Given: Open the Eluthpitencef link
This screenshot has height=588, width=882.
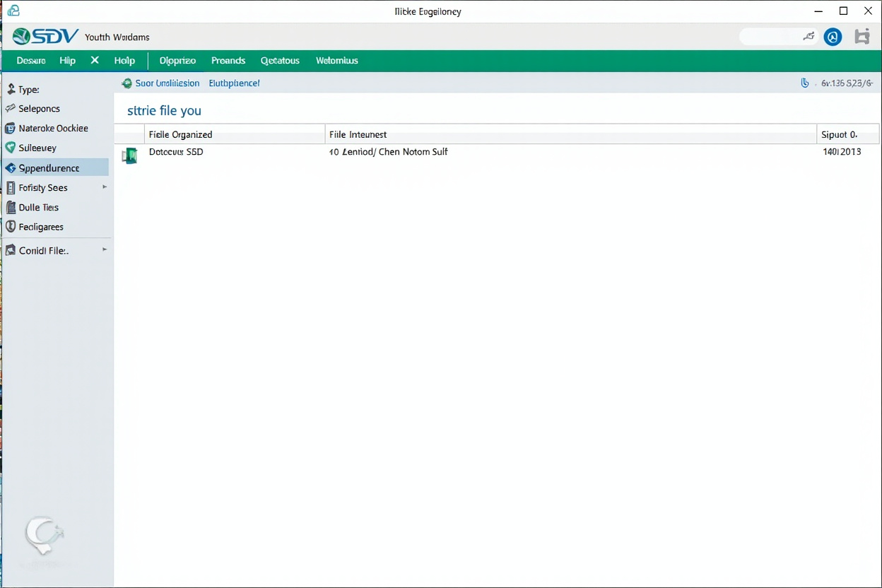Looking at the screenshot, I should (234, 83).
